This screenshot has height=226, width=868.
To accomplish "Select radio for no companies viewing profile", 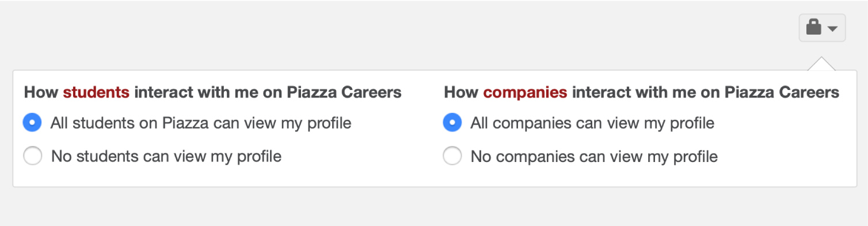I will point(452,156).
